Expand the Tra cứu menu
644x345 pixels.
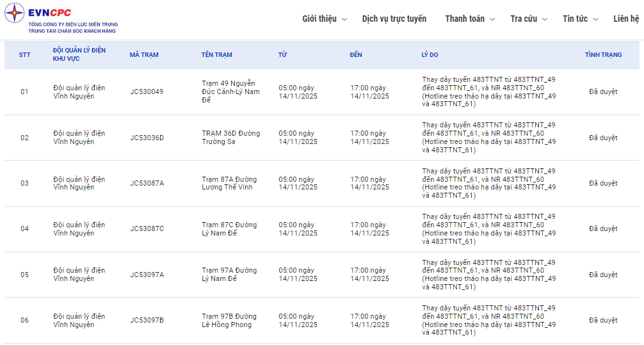529,19
